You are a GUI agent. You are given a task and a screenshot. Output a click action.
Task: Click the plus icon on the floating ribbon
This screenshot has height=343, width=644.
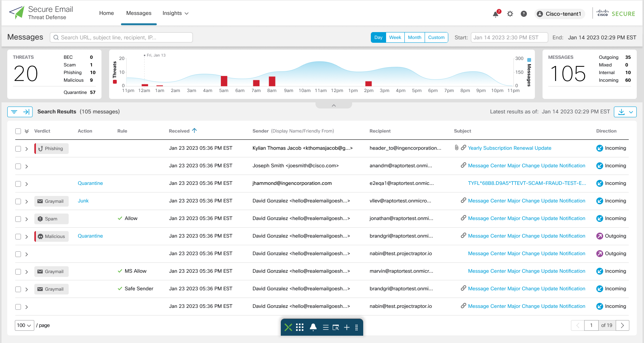pyautogui.click(x=347, y=327)
